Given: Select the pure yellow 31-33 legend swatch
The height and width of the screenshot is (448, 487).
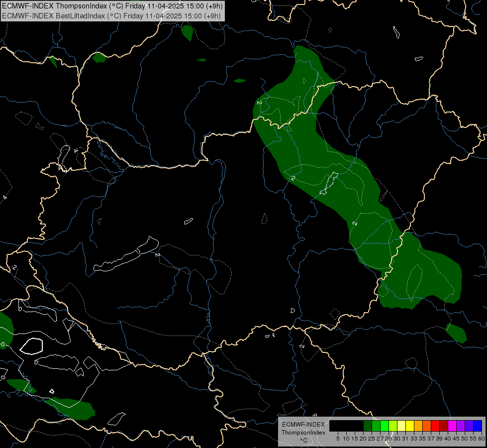Looking at the screenshot, I should coord(410,426).
